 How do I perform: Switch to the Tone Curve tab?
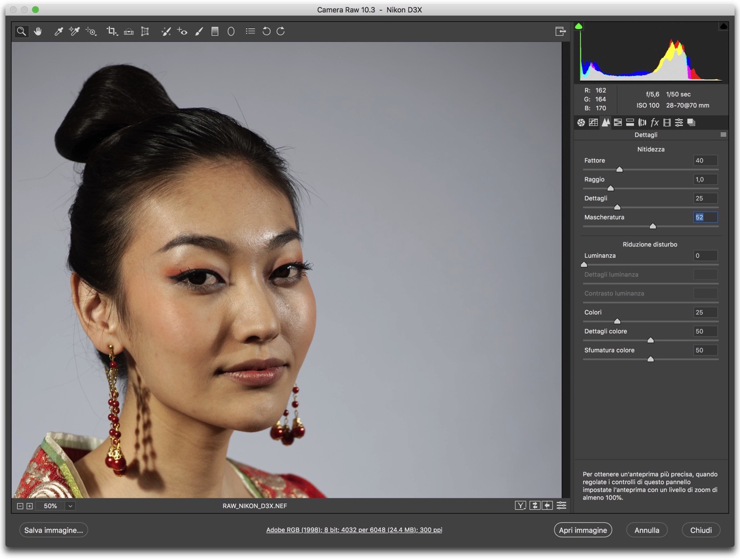[593, 123]
